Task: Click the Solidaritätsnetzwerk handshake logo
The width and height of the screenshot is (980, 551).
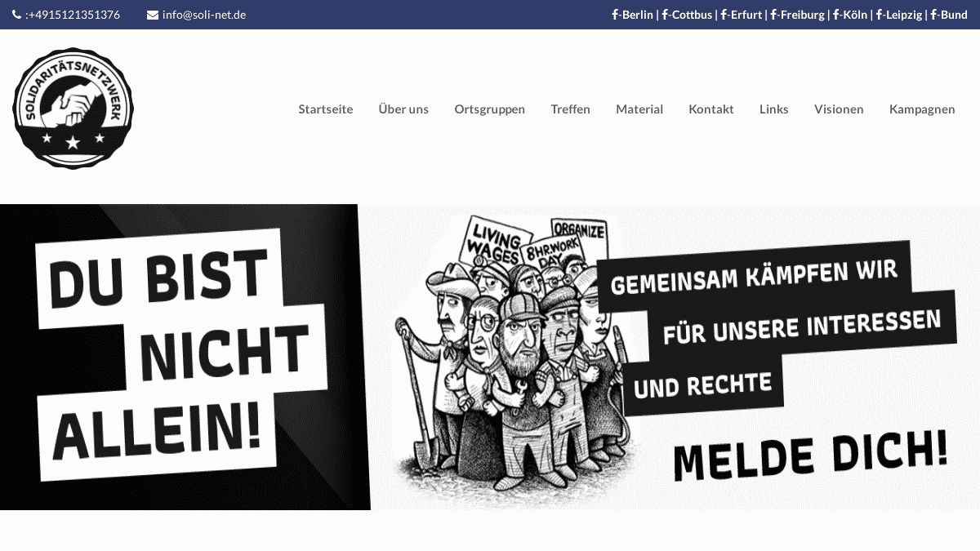Action: tap(73, 108)
